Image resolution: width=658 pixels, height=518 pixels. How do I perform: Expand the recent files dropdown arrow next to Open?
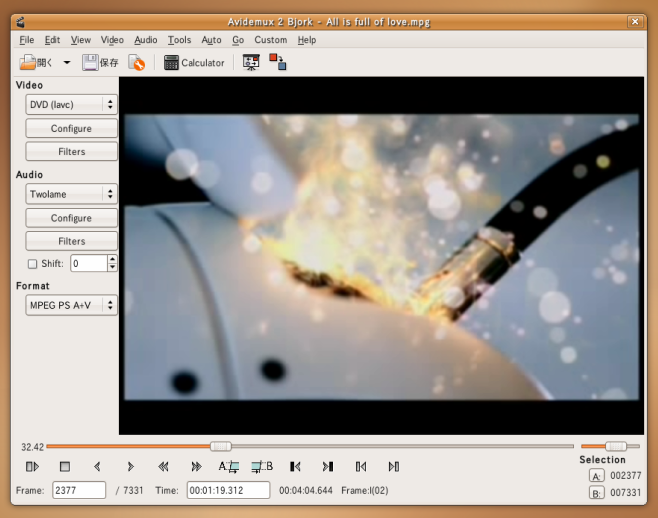point(67,63)
